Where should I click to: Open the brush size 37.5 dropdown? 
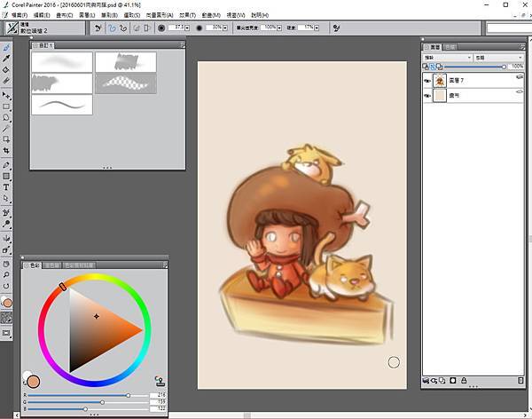pyautogui.click(x=187, y=28)
